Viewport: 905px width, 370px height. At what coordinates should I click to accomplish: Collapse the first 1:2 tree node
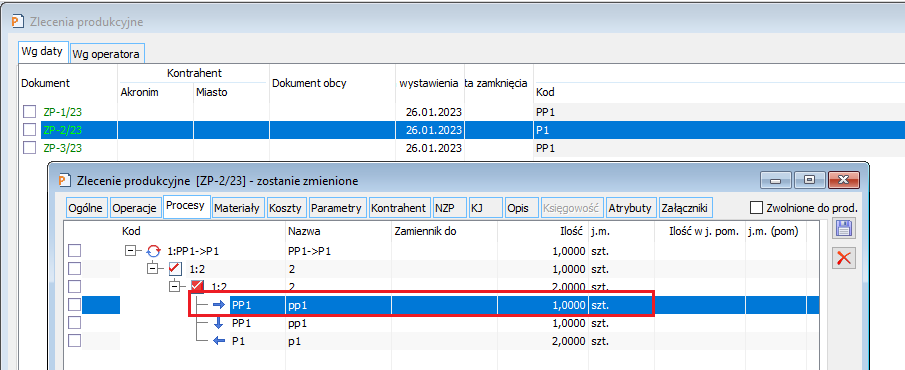[x=152, y=268]
